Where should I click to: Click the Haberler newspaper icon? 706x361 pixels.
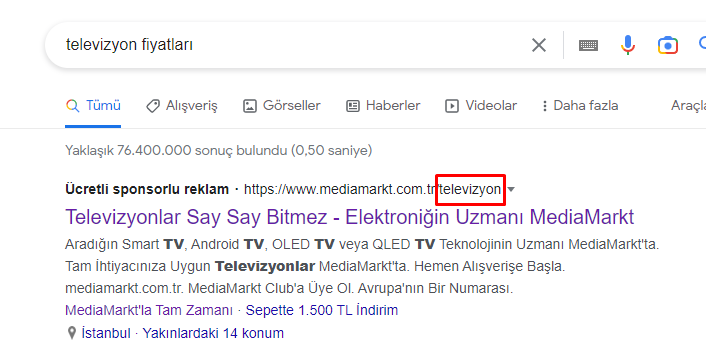[353, 106]
